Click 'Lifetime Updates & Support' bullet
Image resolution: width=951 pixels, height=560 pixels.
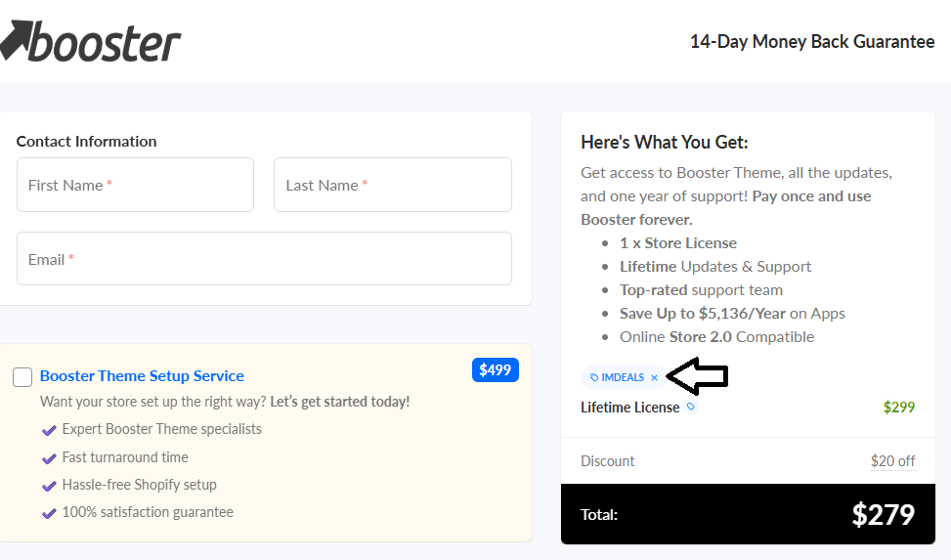pos(715,267)
